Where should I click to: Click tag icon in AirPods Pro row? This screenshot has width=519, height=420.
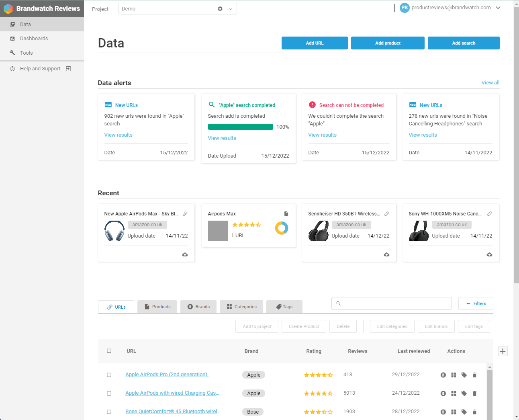pyautogui.click(x=464, y=375)
